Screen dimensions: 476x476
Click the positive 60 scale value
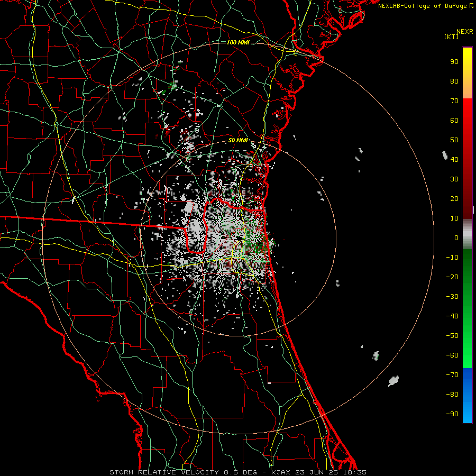tap(454, 120)
